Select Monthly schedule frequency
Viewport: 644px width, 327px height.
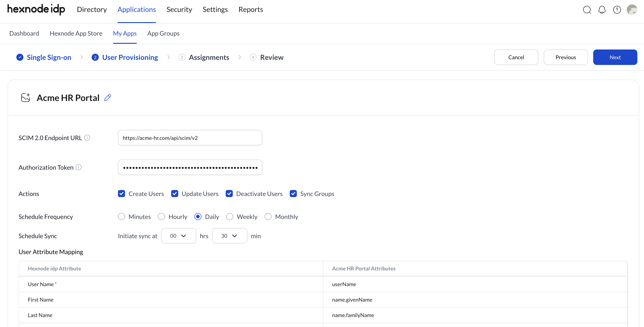tap(268, 216)
